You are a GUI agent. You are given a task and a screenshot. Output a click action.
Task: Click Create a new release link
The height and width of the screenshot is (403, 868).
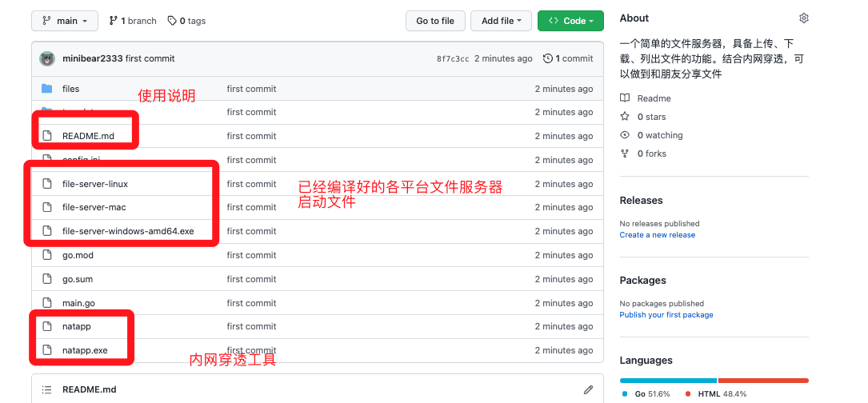pyautogui.click(x=657, y=235)
